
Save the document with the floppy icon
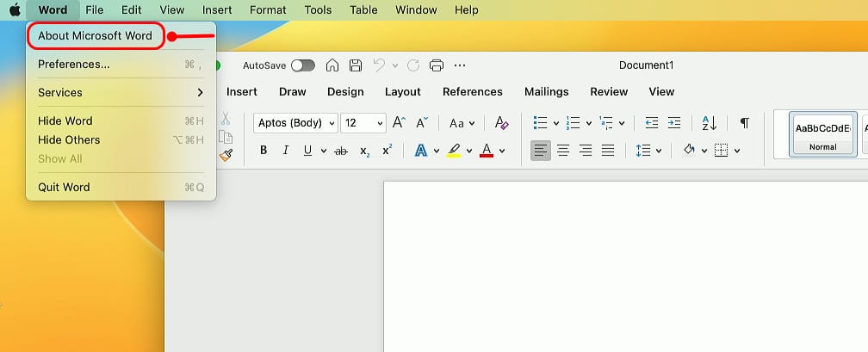pos(356,65)
